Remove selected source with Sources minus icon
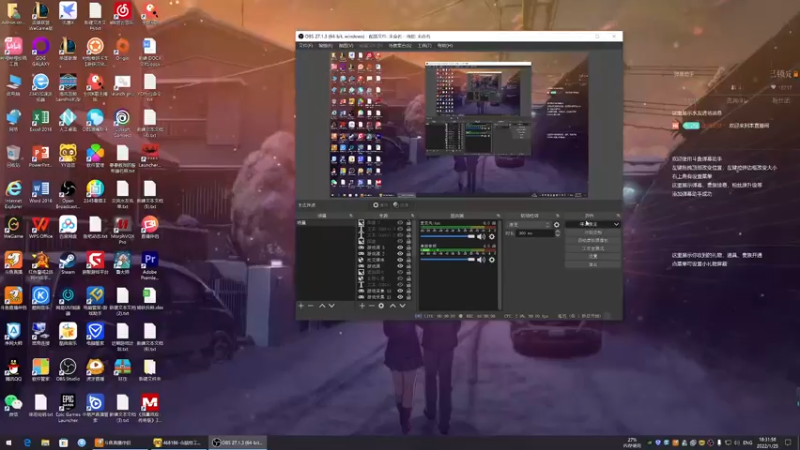This screenshot has width=800, height=450. (371, 306)
